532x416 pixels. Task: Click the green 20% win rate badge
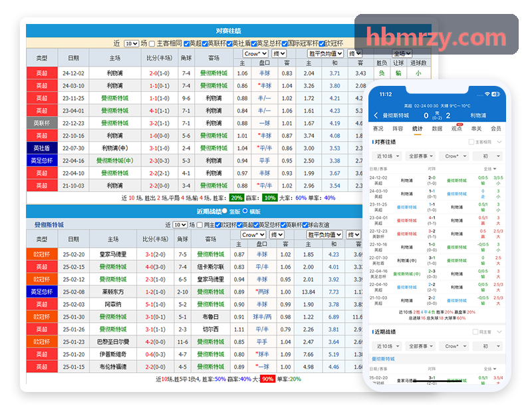click(x=237, y=198)
